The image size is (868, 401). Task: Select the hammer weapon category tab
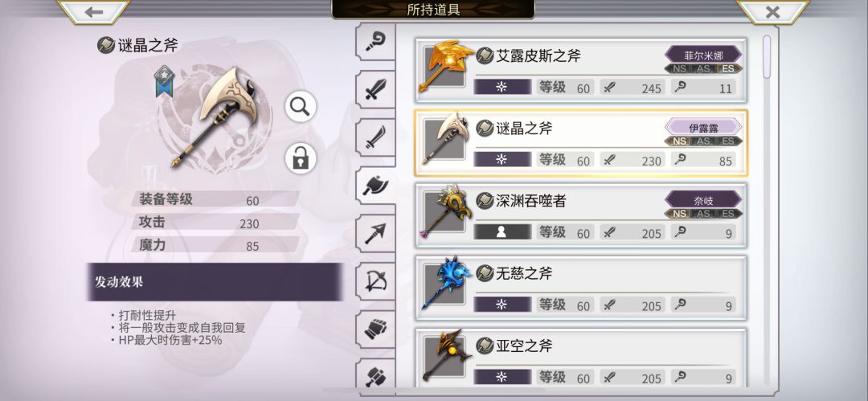376,376
